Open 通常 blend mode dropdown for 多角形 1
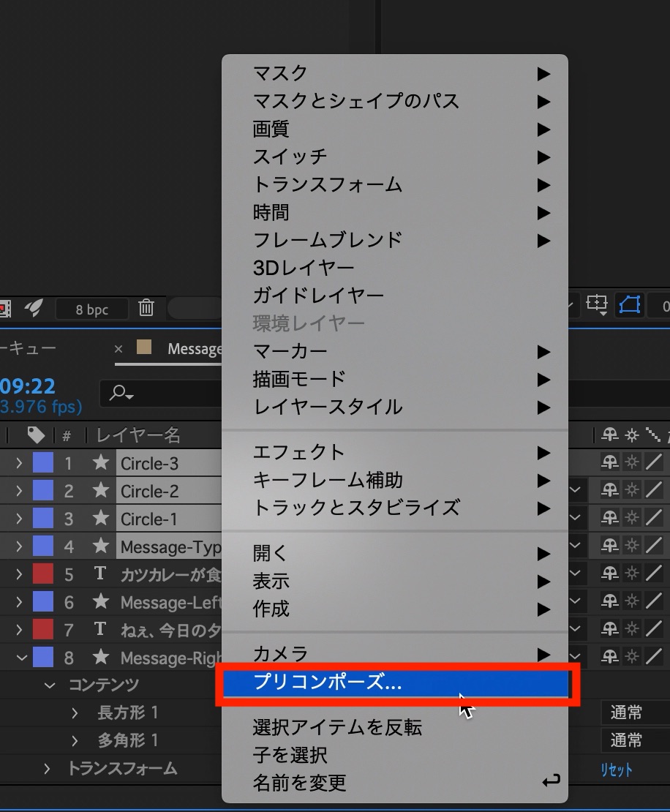 pos(636,741)
